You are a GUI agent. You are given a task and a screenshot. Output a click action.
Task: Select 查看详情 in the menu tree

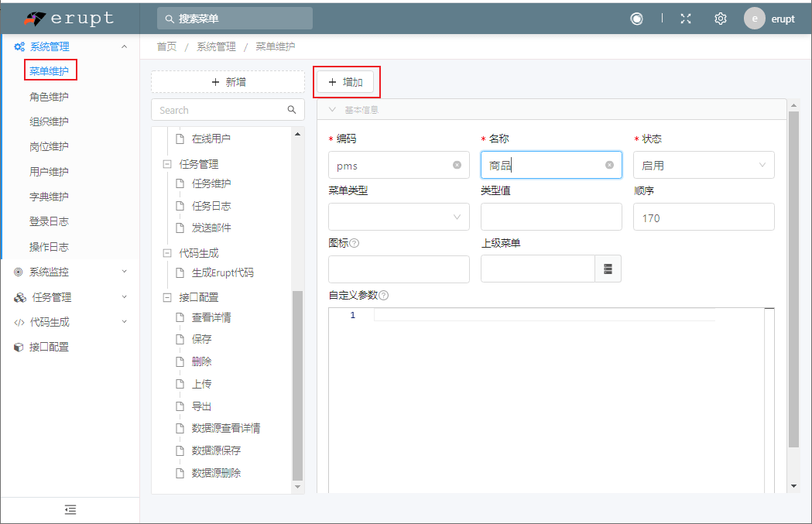click(x=211, y=317)
